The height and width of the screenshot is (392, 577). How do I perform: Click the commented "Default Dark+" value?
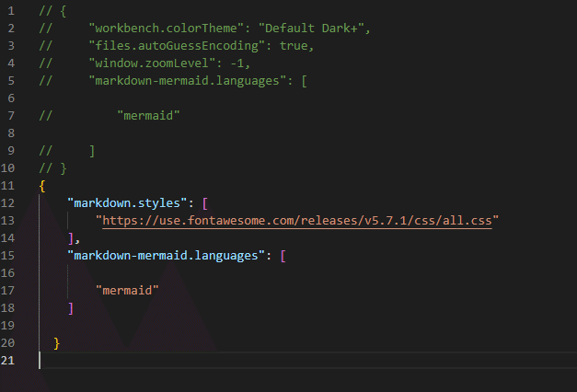click(311, 28)
